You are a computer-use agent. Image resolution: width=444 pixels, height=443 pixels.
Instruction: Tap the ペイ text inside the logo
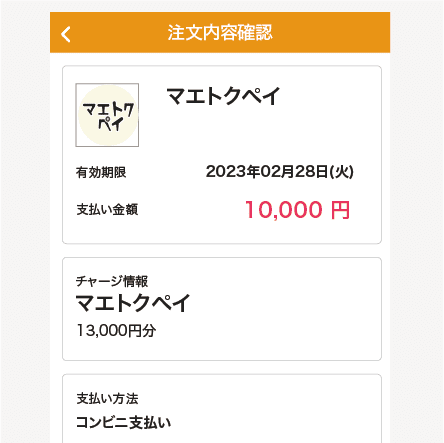point(111,124)
